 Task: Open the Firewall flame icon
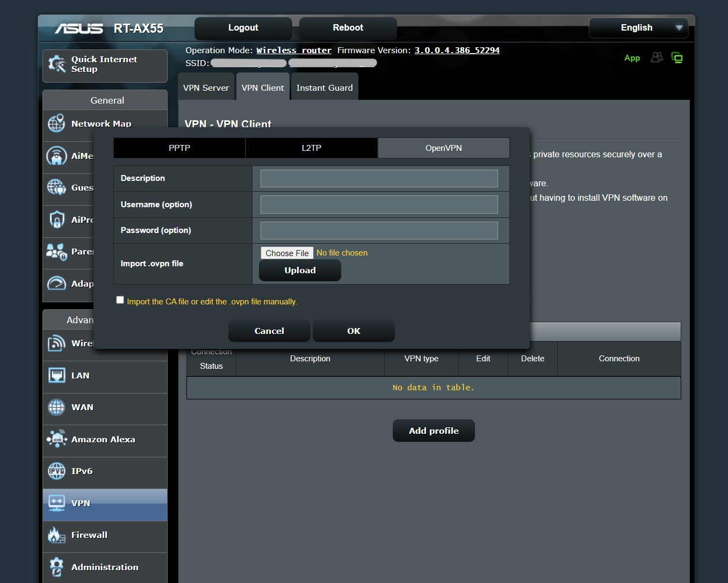(56, 535)
